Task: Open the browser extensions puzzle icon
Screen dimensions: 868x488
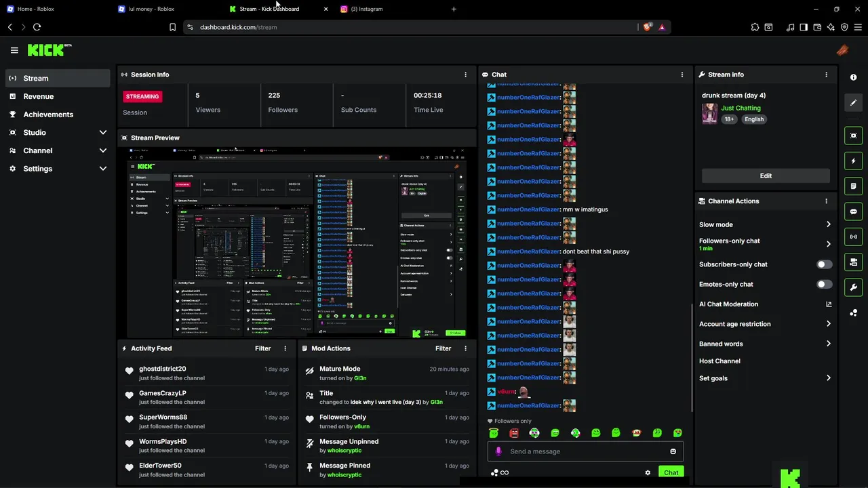Action: (755, 27)
